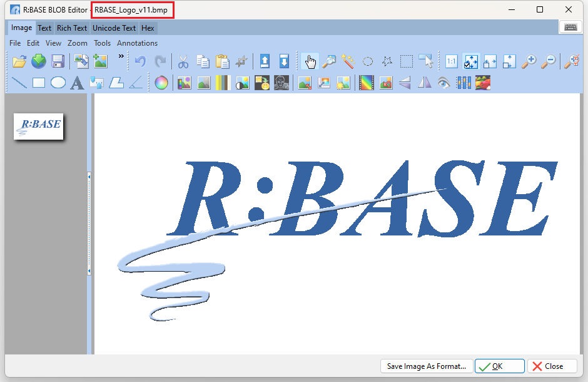This screenshot has width=588, height=382.
Task: Copy with the double page icon
Action: (x=203, y=61)
